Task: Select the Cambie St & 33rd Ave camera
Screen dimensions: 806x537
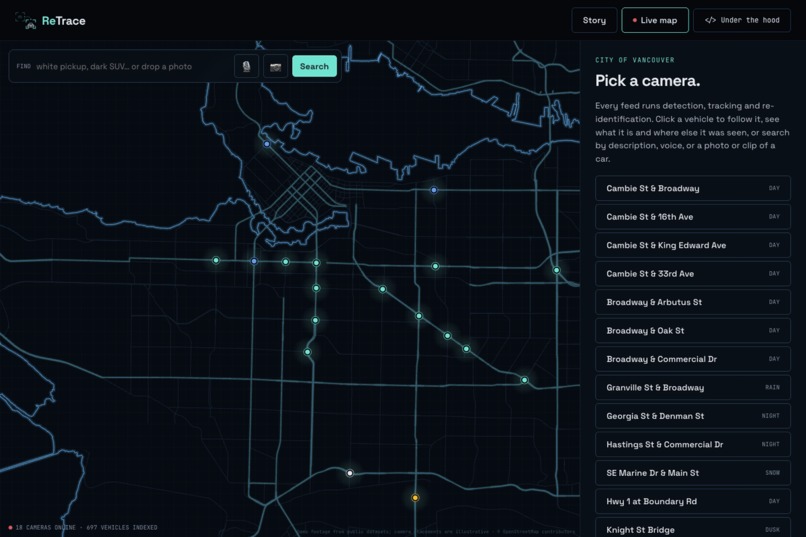Action: (692, 274)
